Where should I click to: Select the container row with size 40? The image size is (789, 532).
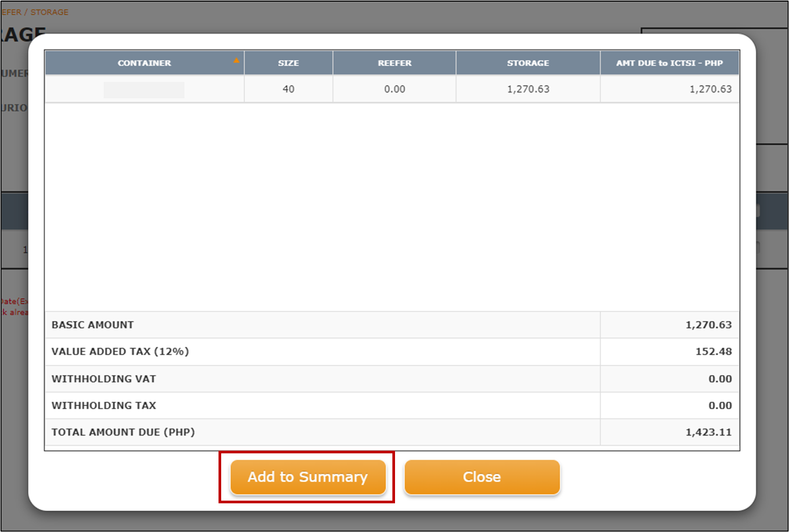(288, 89)
